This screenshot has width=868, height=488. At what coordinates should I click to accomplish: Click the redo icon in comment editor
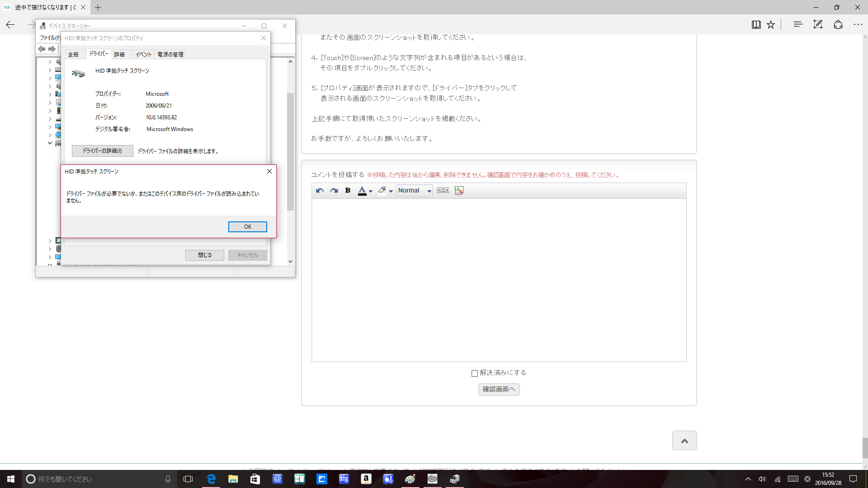(x=334, y=191)
